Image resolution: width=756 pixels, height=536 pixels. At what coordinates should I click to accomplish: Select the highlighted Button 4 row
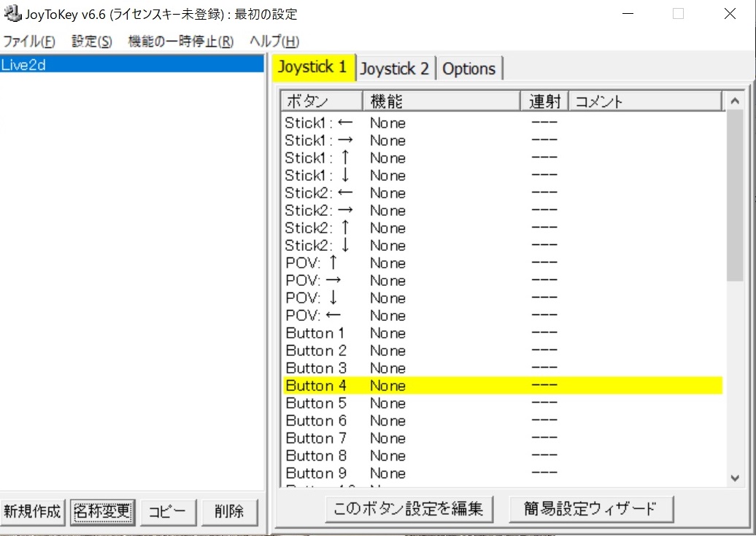438,385
